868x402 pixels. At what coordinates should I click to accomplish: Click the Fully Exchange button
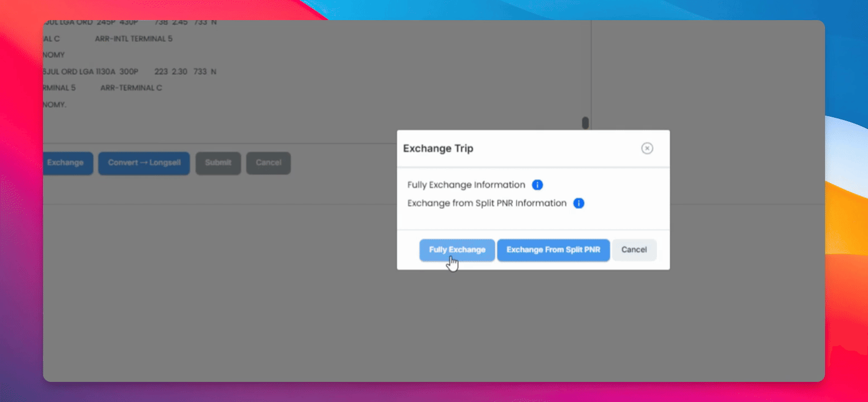457,250
